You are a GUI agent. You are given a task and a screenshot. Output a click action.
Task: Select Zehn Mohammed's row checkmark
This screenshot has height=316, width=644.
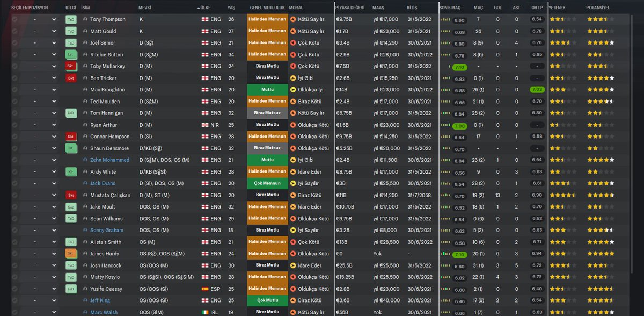click(x=14, y=160)
